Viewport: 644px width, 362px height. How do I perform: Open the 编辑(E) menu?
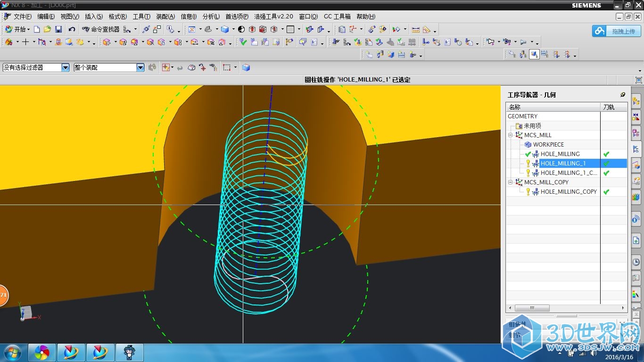46,16
